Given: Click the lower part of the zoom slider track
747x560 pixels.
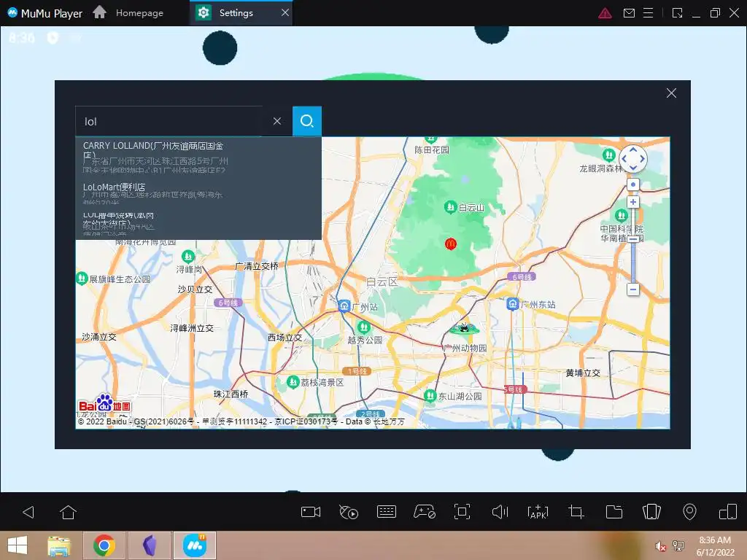Looking at the screenshot, I should click(x=632, y=264).
